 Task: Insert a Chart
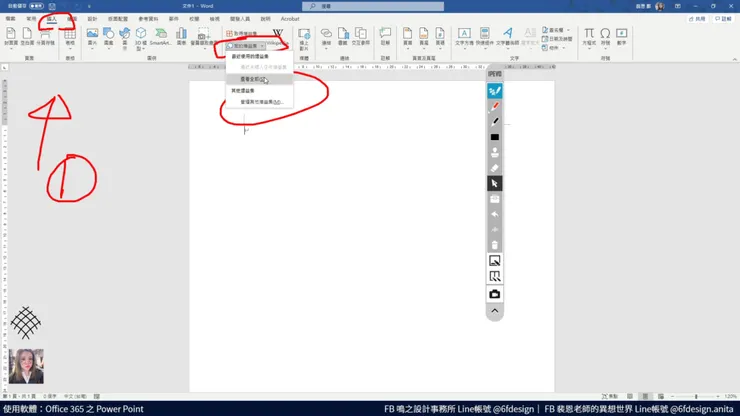[181, 36]
